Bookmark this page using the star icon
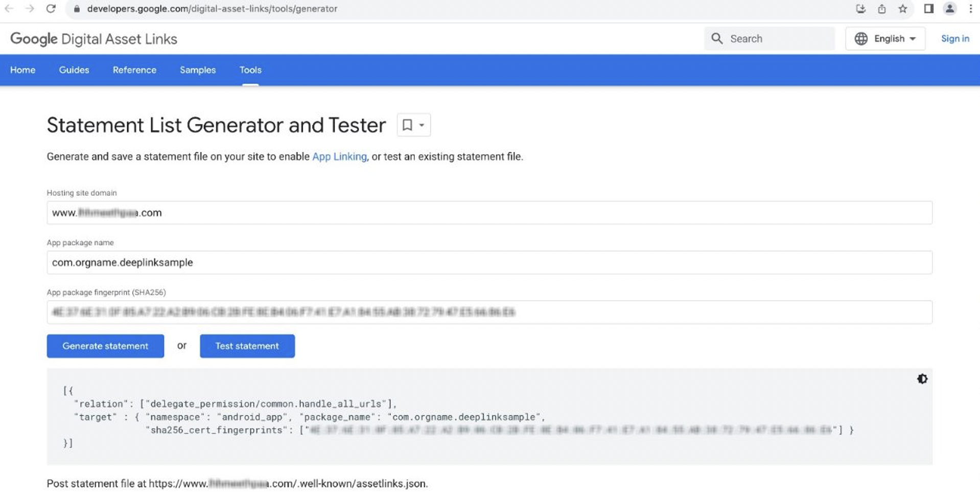Screen dimensions: 980x497 [x=903, y=9]
